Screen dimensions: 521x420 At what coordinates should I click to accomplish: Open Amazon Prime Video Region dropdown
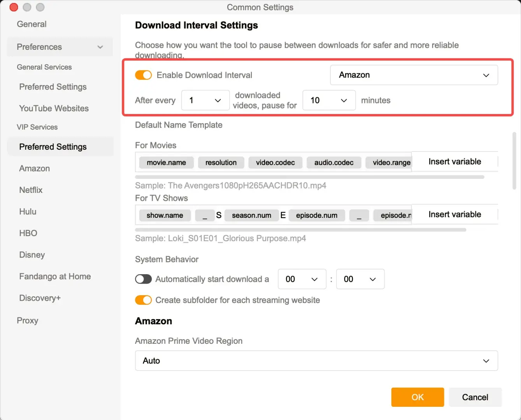tap(316, 360)
